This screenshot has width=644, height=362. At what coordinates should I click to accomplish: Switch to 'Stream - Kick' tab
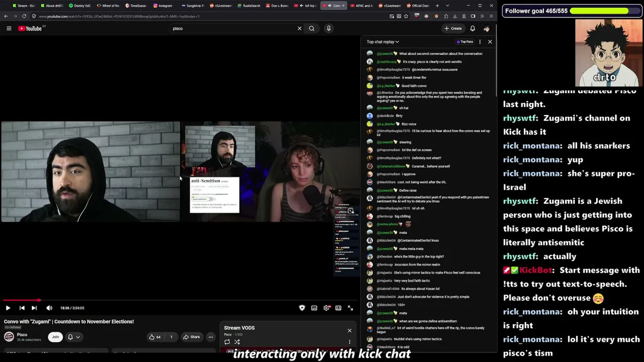pos(24,6)
